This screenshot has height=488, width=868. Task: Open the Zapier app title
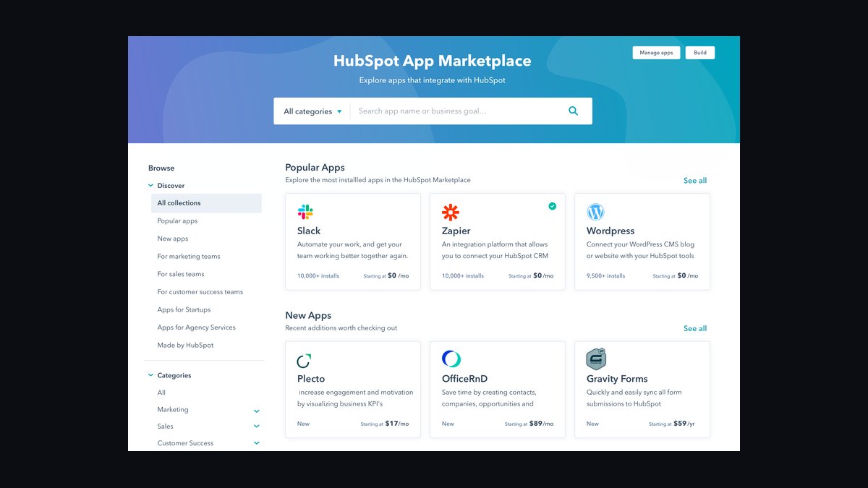point(456,231)
